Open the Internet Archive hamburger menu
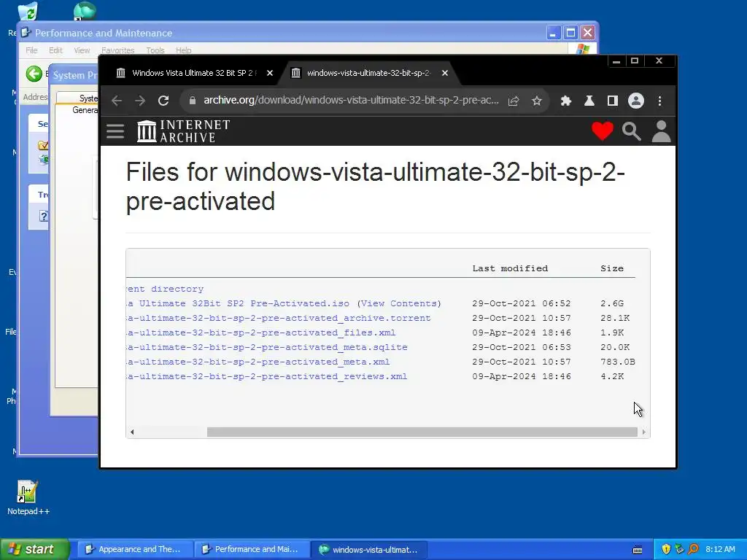The width and height of the screenshot is (747, 560). click(115, 131)
